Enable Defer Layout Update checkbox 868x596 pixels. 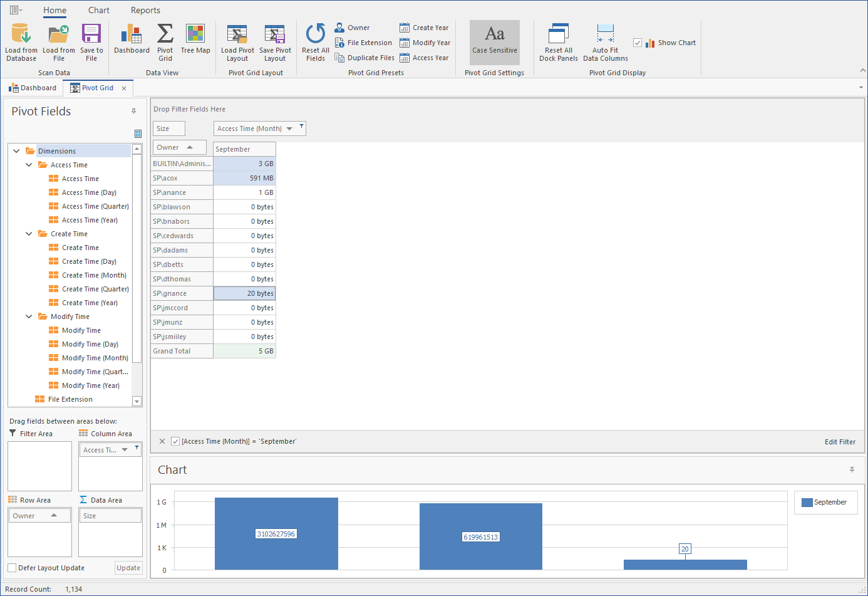click(12, 568)
